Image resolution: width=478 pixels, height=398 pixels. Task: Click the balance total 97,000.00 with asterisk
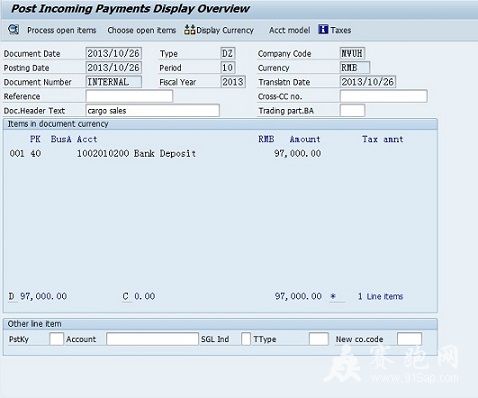305,296
